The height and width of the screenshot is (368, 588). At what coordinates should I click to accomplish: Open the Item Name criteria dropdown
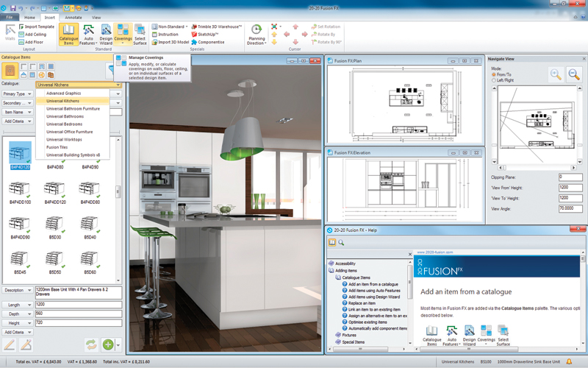[x=17, y=112]
